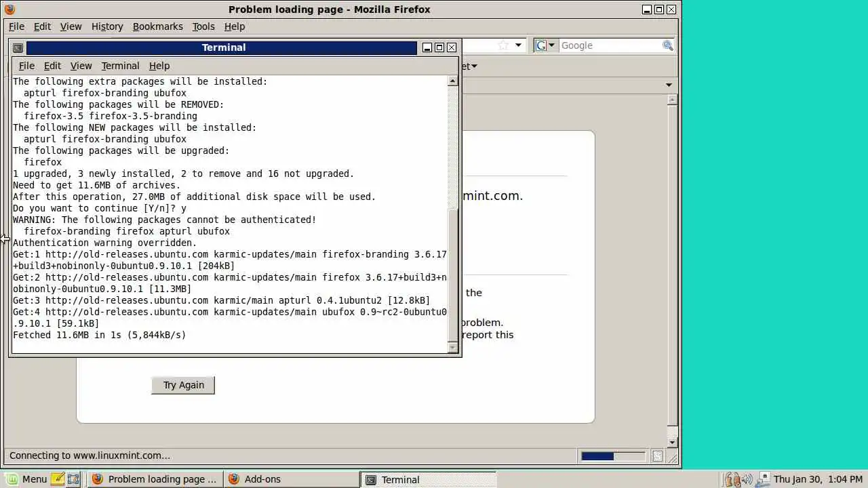
Task: Open Terminal window View menu
Action: pyautogui.click(x=81, y=66)
